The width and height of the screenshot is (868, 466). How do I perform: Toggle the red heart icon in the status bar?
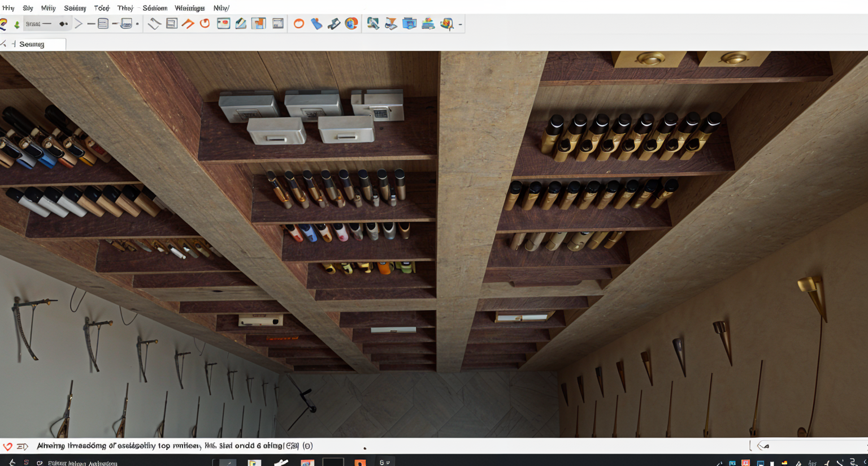tap(7, 446)
